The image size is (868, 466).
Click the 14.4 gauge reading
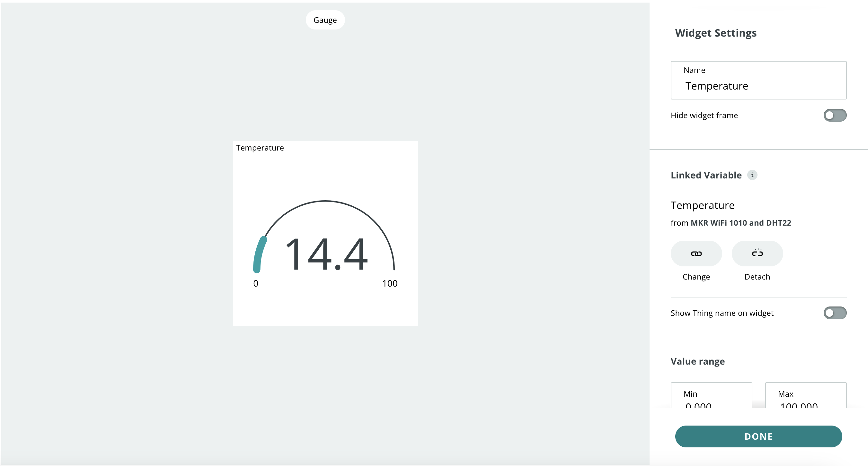(x=326, y=254)
